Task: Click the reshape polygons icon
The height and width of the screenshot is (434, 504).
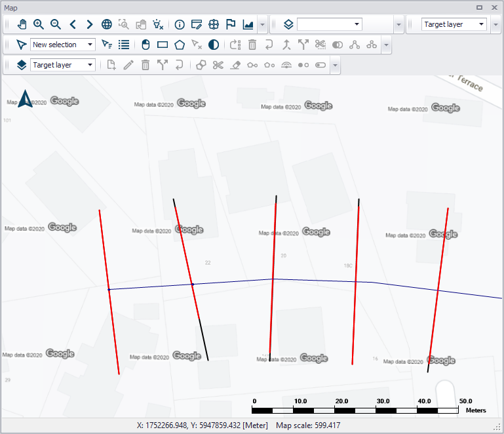Action: (x=201, y=65)
